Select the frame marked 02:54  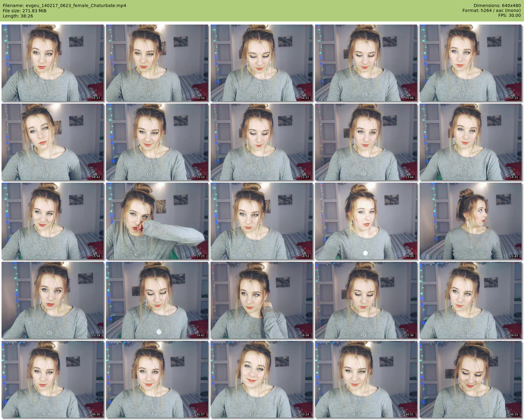pyautogui.click(x=157, y=63)
